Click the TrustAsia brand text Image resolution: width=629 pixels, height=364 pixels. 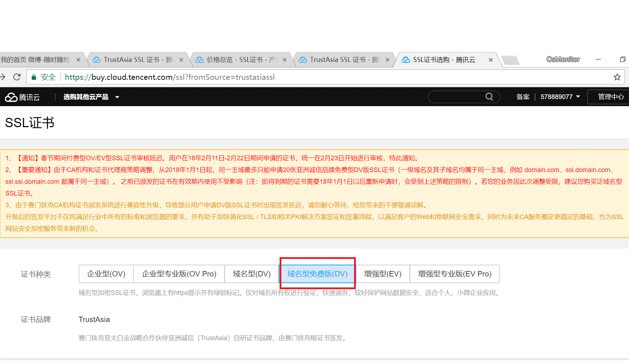pos(94,319)
